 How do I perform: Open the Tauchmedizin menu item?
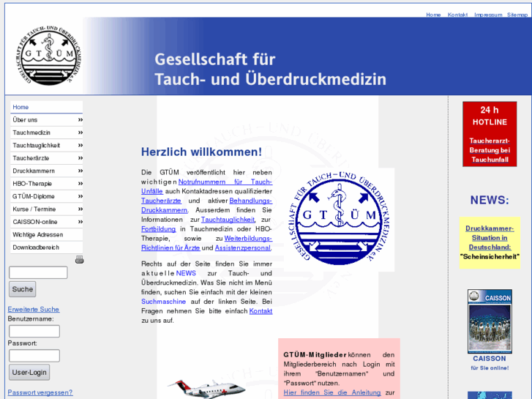coord(47,133)
